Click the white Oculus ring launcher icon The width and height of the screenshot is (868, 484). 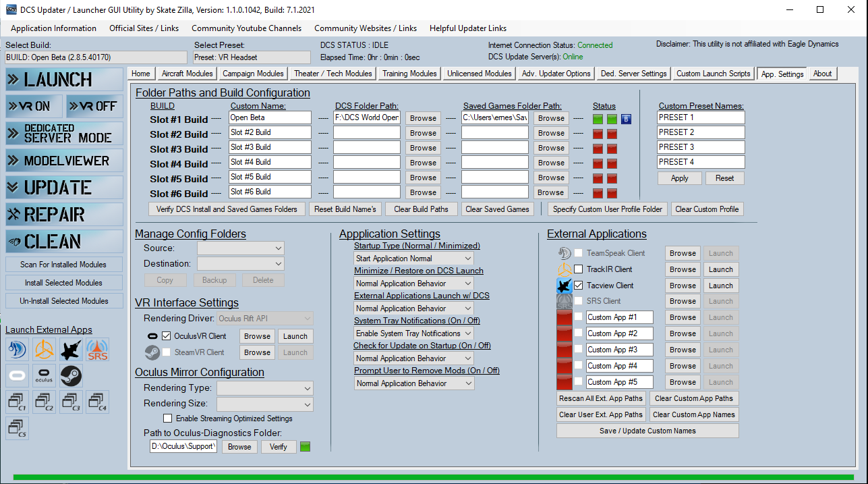pyautogui.click(x=17, y=375)
